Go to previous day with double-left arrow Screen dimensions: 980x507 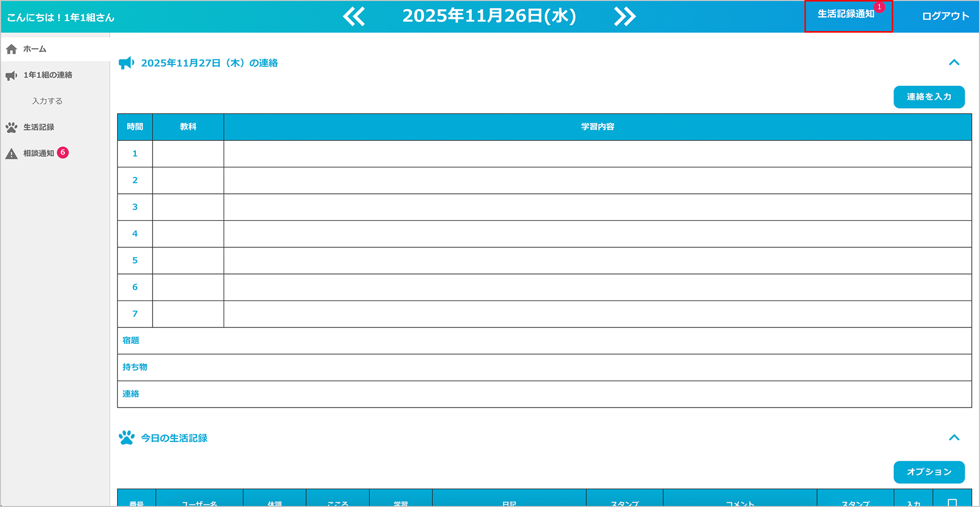pos(354,16)
